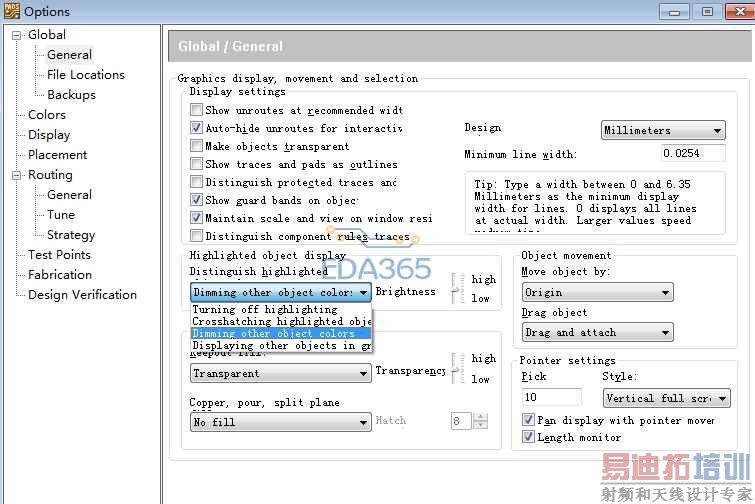Click Minimum line width field

[692, 154]
